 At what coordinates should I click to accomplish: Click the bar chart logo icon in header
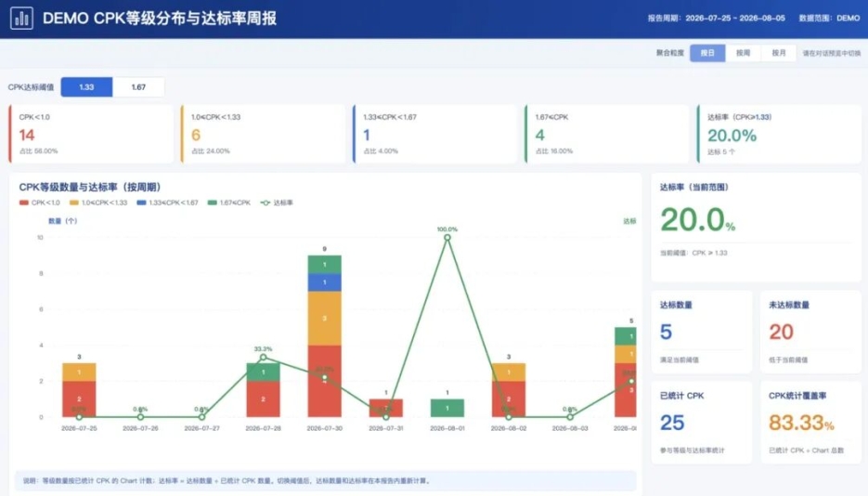(21, 19)
